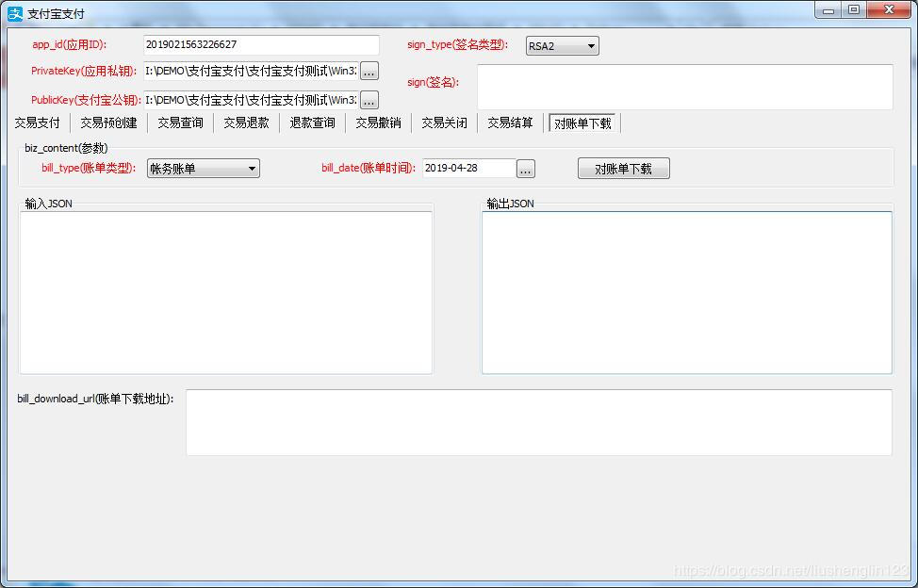918x588 pixels.
Task: Click the PublicKey(支付宝公钥) label
Action: [x=86, y=100]
